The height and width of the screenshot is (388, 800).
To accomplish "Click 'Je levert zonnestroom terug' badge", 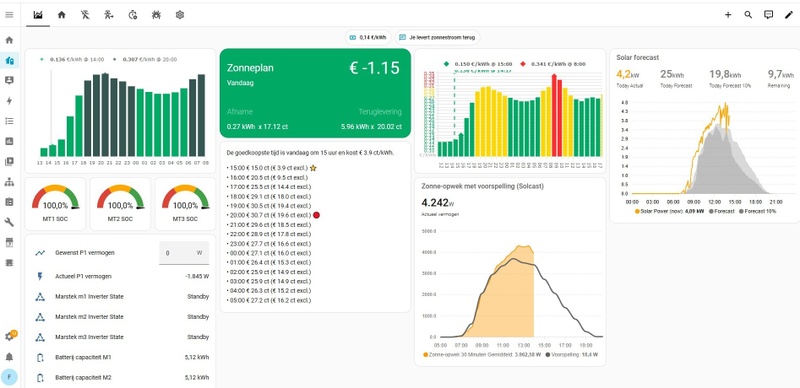I will pos(437,37).
